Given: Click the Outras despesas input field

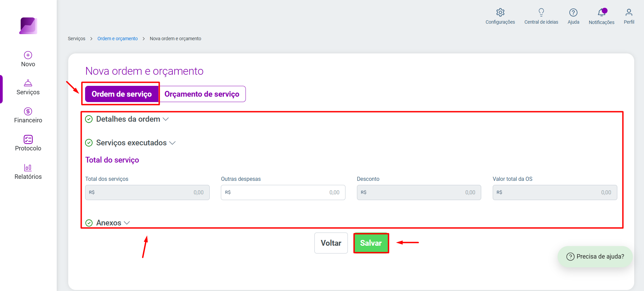Looking at the screenshot, I should (283, 192).
